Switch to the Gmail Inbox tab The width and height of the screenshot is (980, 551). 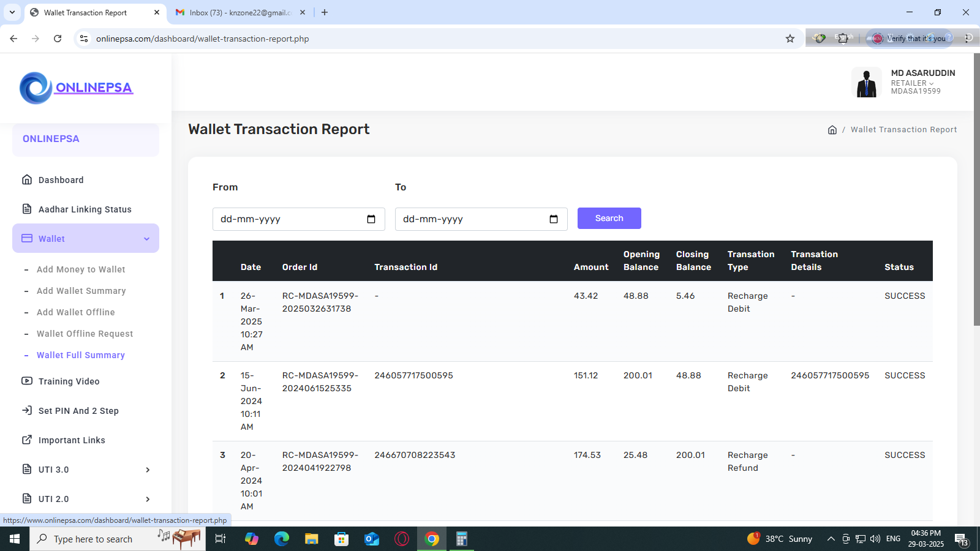(240, 12)
